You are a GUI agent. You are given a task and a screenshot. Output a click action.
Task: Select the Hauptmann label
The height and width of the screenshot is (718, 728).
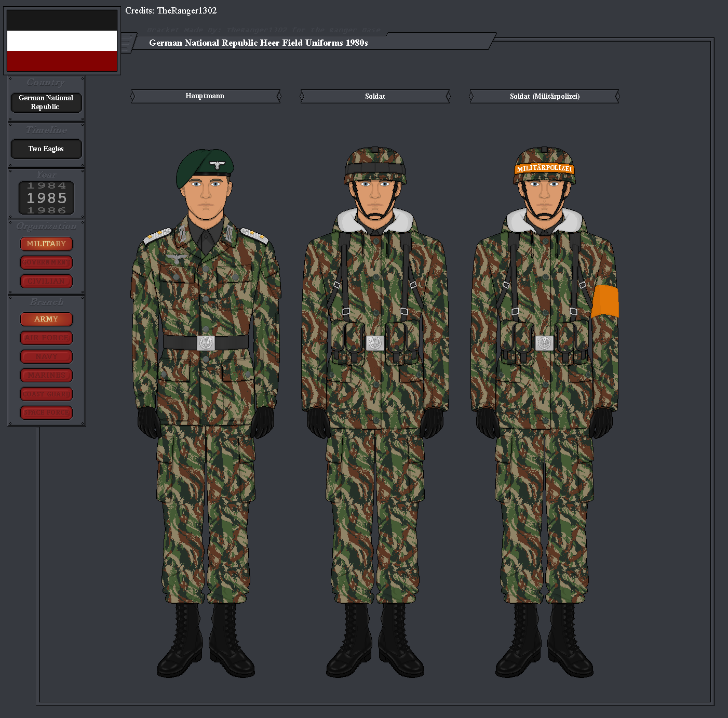tap(206, 96)
